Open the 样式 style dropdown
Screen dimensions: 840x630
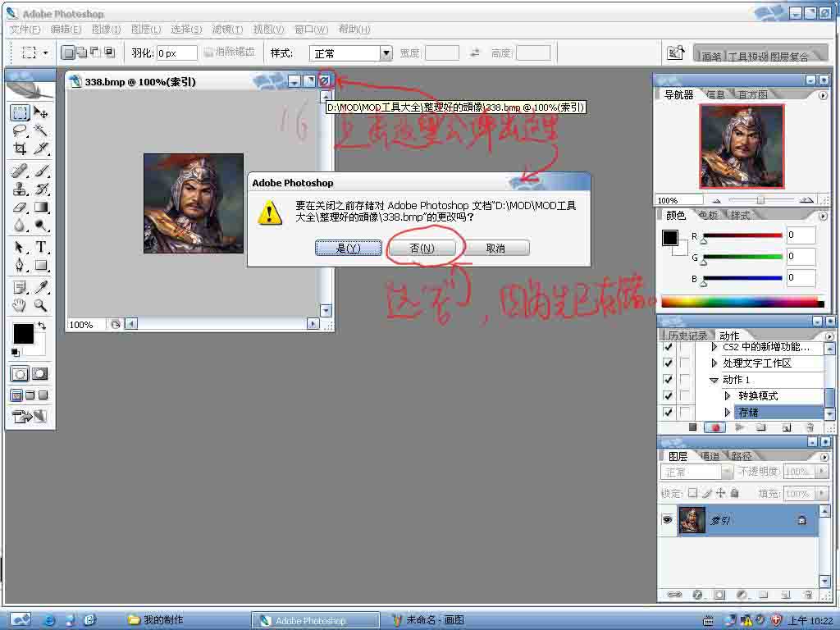coord(386,53)
